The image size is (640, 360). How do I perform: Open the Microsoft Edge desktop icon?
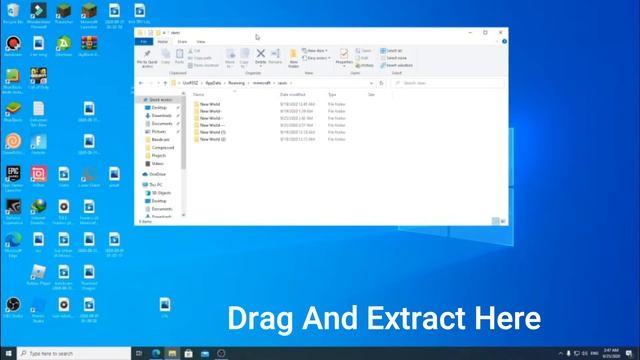[13, 244]
